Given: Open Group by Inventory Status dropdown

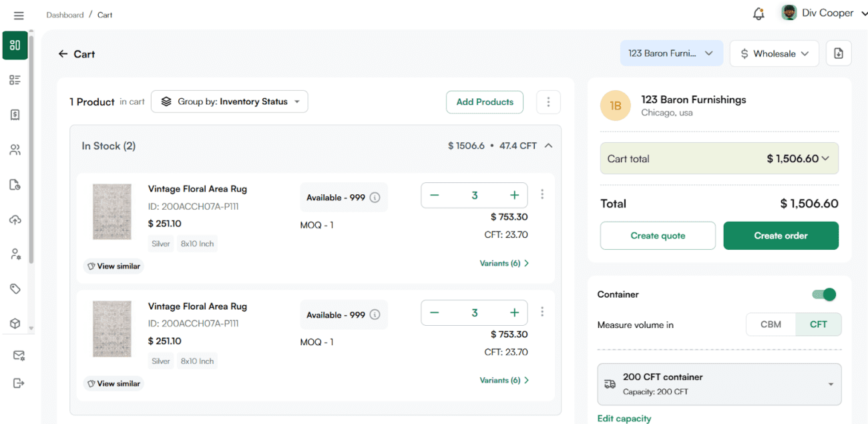Looking at the screenshot, I should tap(230, 101).
